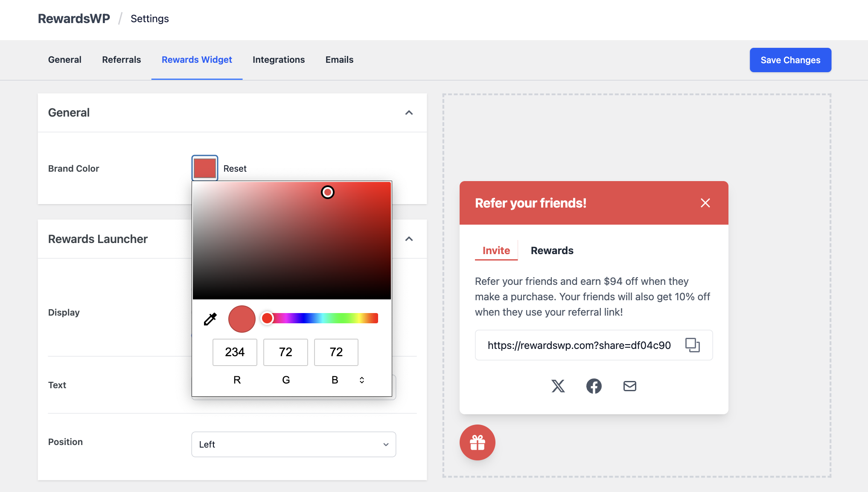Open the Position dropdown set to Left
Screen dimensions: 868x492
point(294,444)
